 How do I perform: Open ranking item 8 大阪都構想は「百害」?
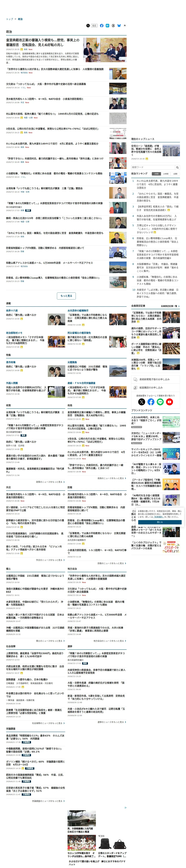click(x=157, y=267)
